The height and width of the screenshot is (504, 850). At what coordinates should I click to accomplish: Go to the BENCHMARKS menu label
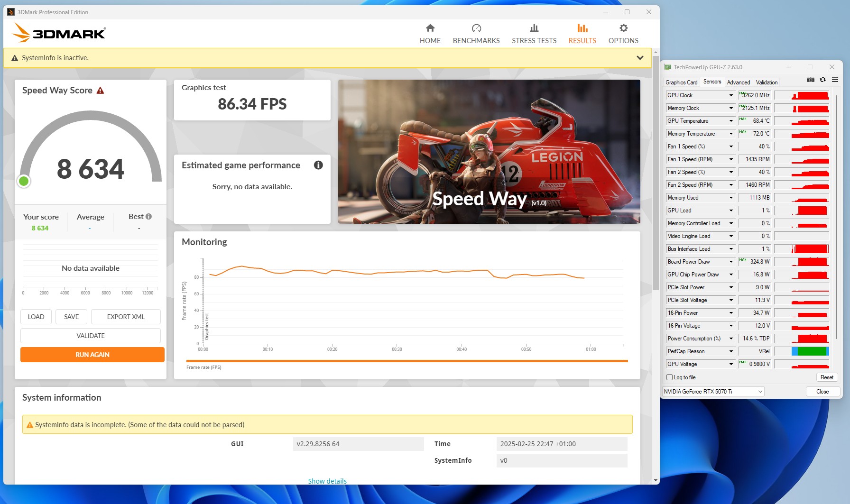tap(476, 41)
